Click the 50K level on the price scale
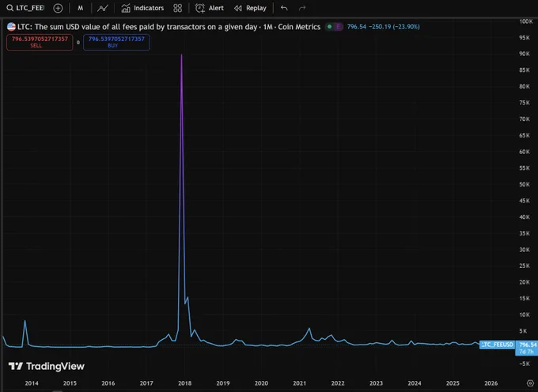This screenshot has height=392, width=538. [525, 184]
